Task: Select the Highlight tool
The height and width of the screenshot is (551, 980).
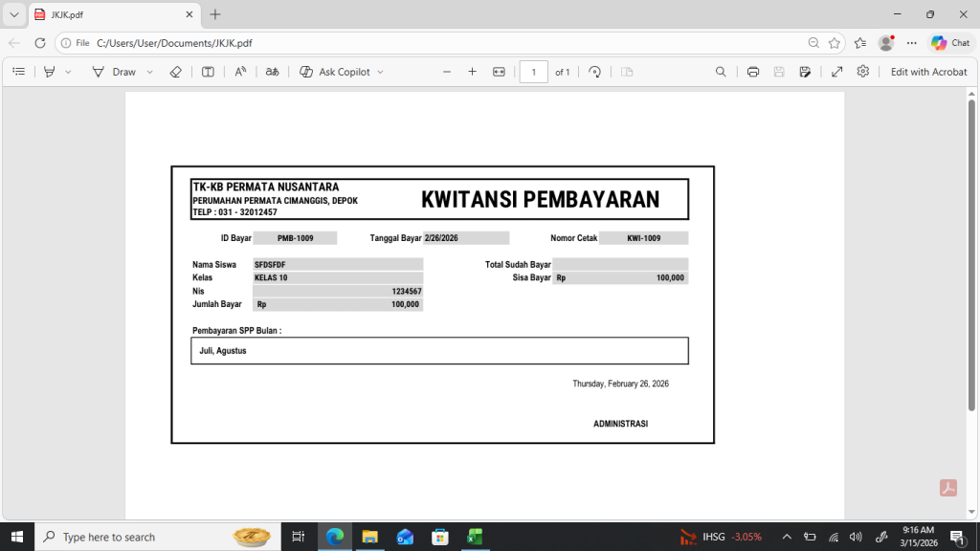Action: pyautogui.click(x=50, y=72)
